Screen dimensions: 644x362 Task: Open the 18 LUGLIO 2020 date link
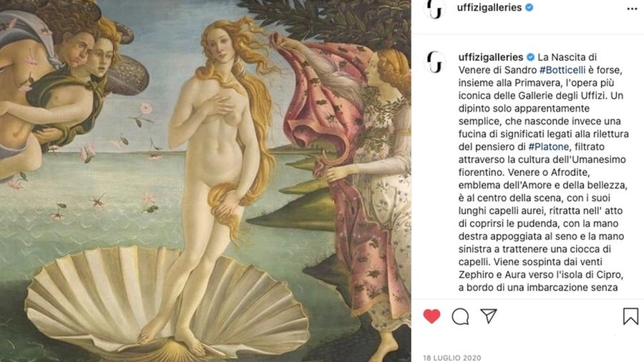452,358
